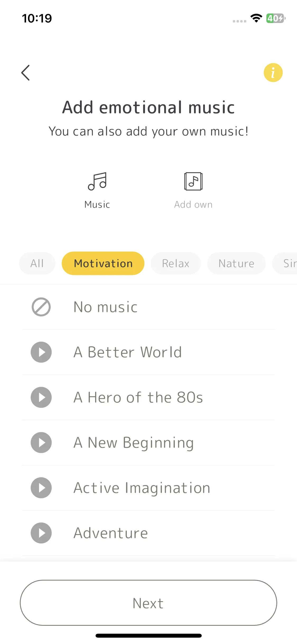
Task: Play the Active Imagination preview
Action: [x=41, y=488]
